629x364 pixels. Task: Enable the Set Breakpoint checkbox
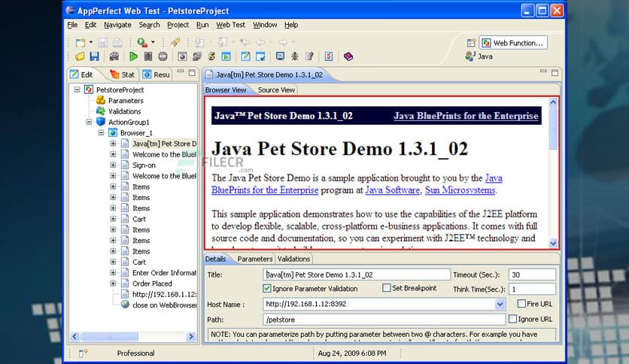point(386,288)
